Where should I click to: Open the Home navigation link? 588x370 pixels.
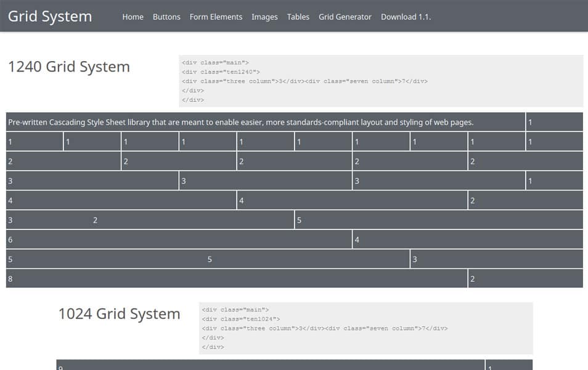coord(133,17)
